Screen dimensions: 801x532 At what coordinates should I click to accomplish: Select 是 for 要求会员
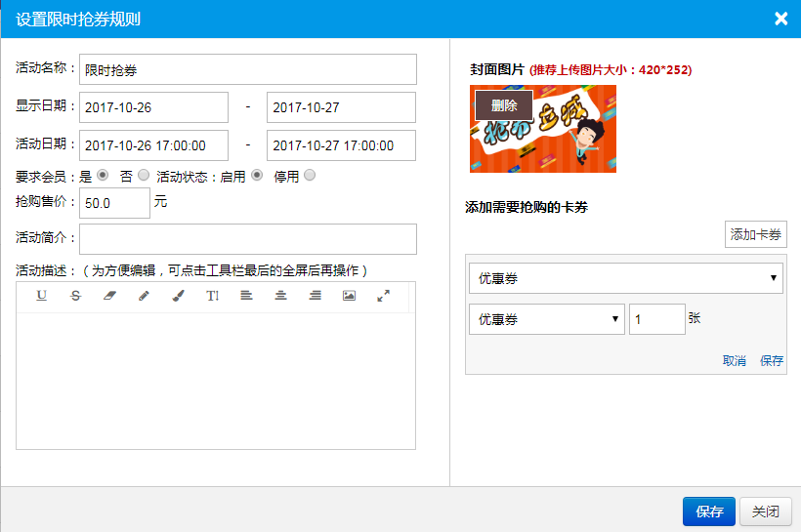[x=103, y=175]
